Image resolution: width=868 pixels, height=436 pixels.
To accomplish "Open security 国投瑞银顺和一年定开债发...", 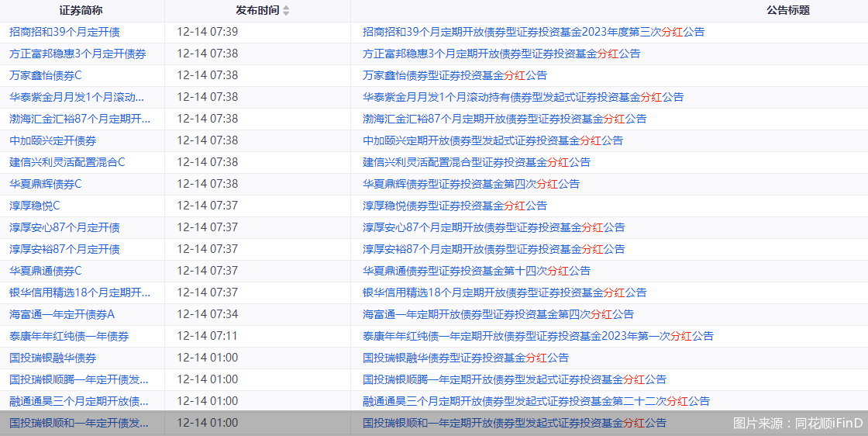I will [x=79, y=423].
